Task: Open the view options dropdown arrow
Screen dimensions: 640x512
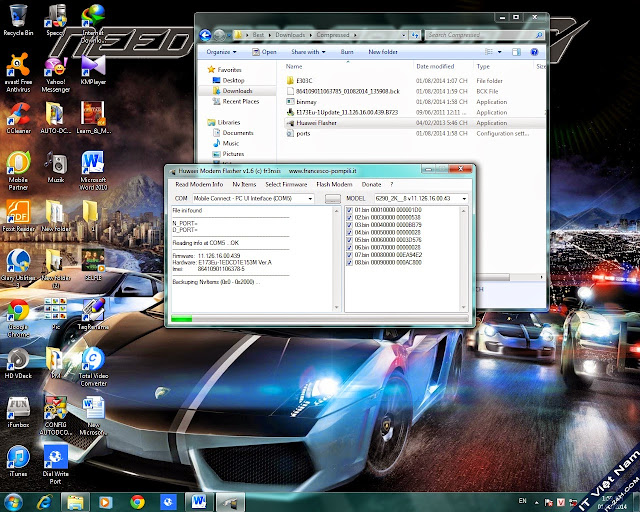Action: coord(500,52)
